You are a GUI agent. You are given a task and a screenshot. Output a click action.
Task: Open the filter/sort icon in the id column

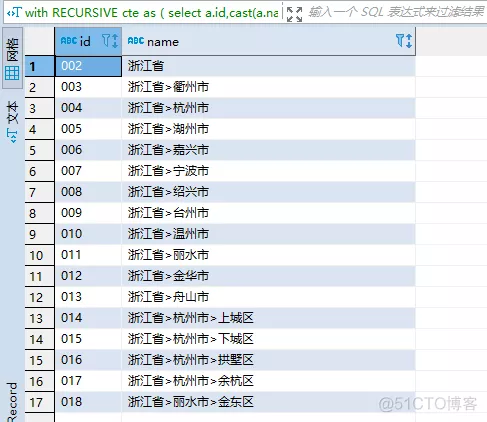point(110,41)
